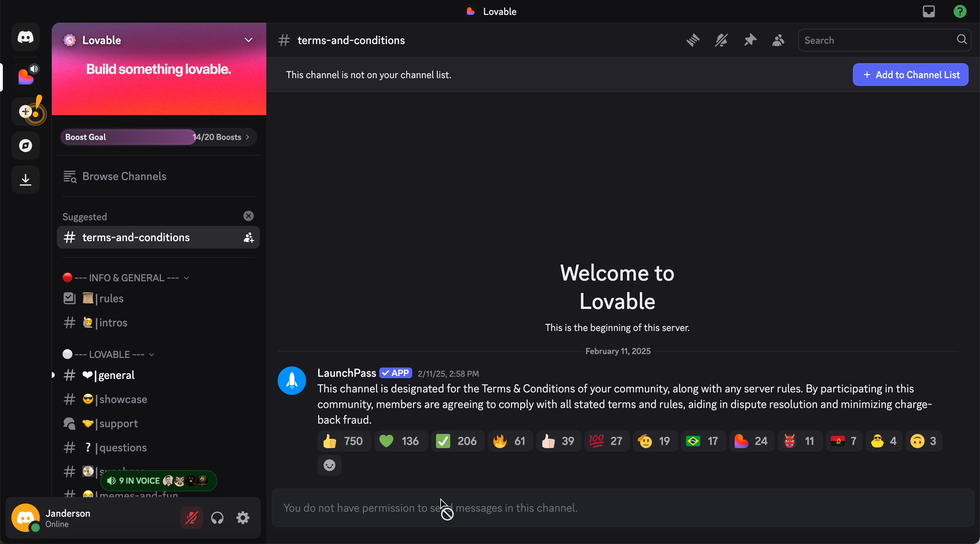
Task: Open the Boost Goal details chevron
Action: pos(248,137)
